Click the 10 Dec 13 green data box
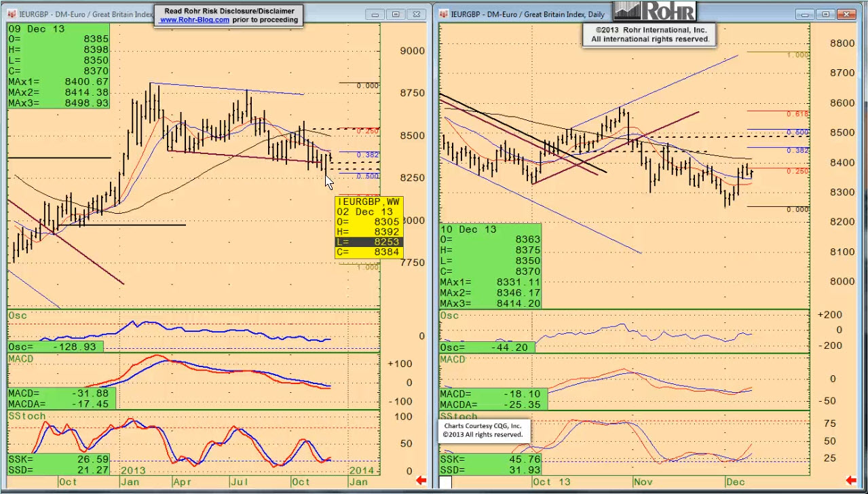The width and height of the screenshot is (868, 494). (489, 266)
